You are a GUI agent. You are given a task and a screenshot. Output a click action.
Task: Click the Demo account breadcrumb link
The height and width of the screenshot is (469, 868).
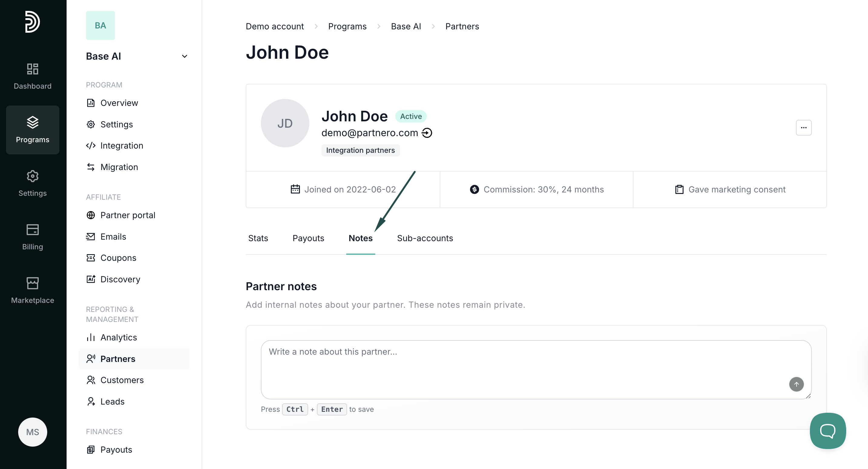coord(274,26)
